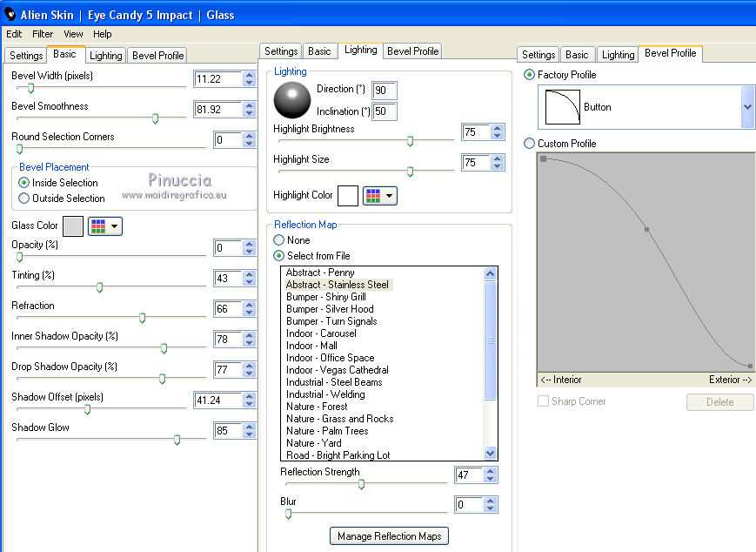The height and width of the screenshot is (552, 756).
Task: Choose Outside Selection radio button
Action: (x=24, y=199)
